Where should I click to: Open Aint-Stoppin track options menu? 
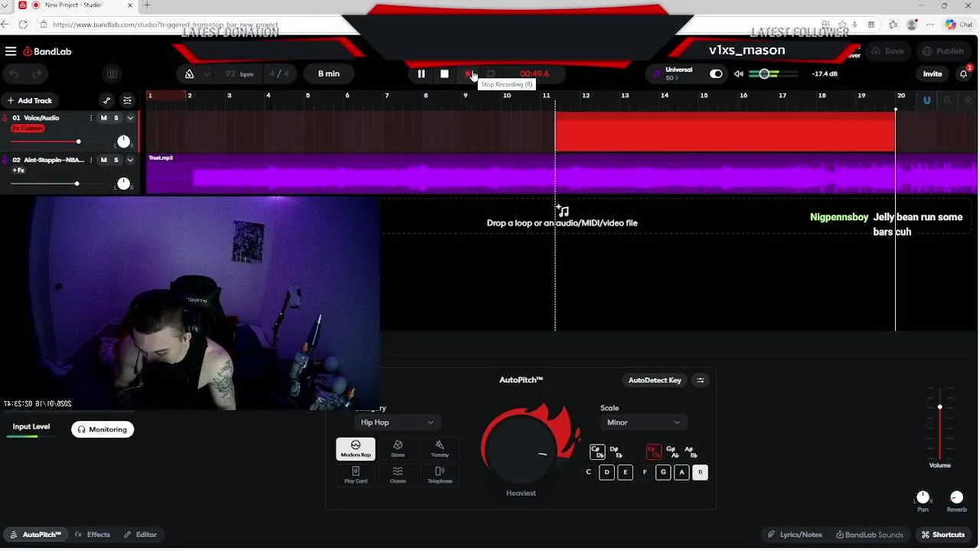click(x=91, y=160)
